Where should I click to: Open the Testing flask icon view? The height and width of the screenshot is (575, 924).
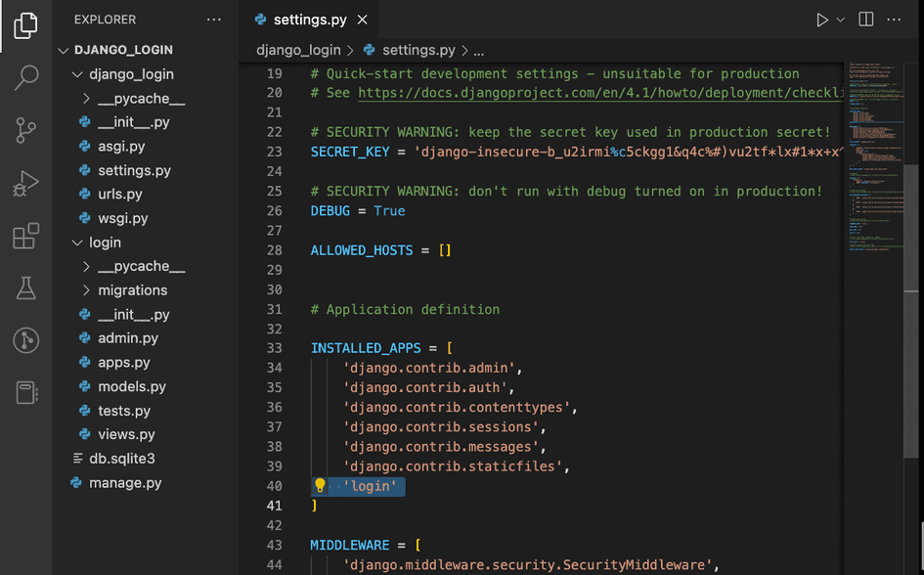(x=26, y=287)
